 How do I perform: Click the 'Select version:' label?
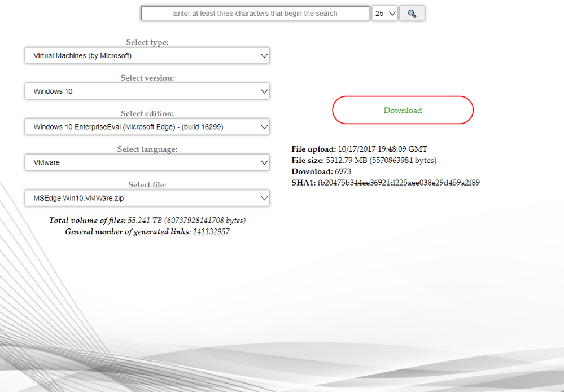click(x=147, y=78)
